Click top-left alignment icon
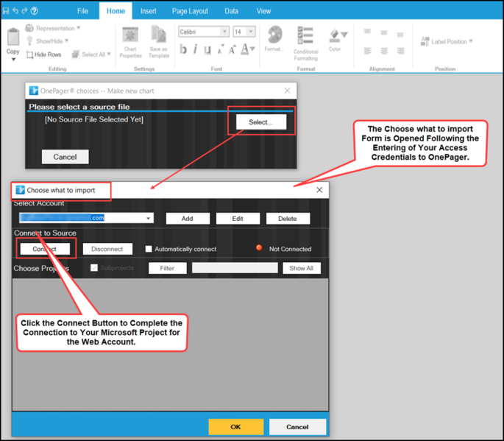This screenshot has height=441, width=504. 367,32
